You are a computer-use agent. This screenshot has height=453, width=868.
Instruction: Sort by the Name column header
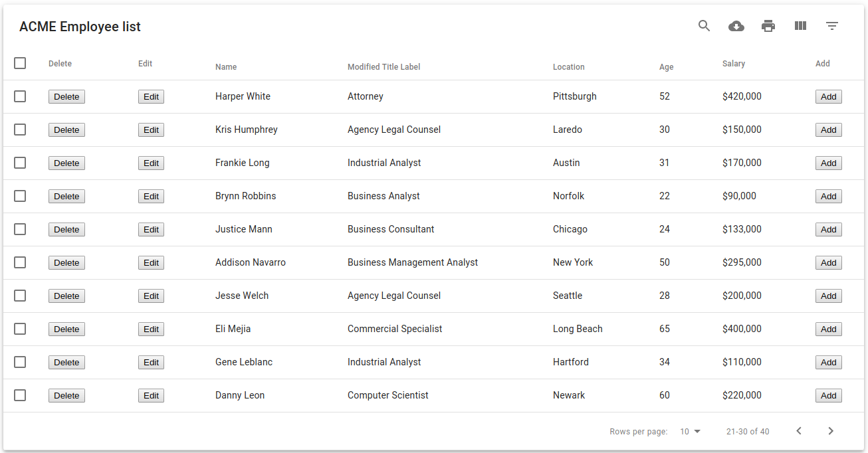click(x=226, y=66)
